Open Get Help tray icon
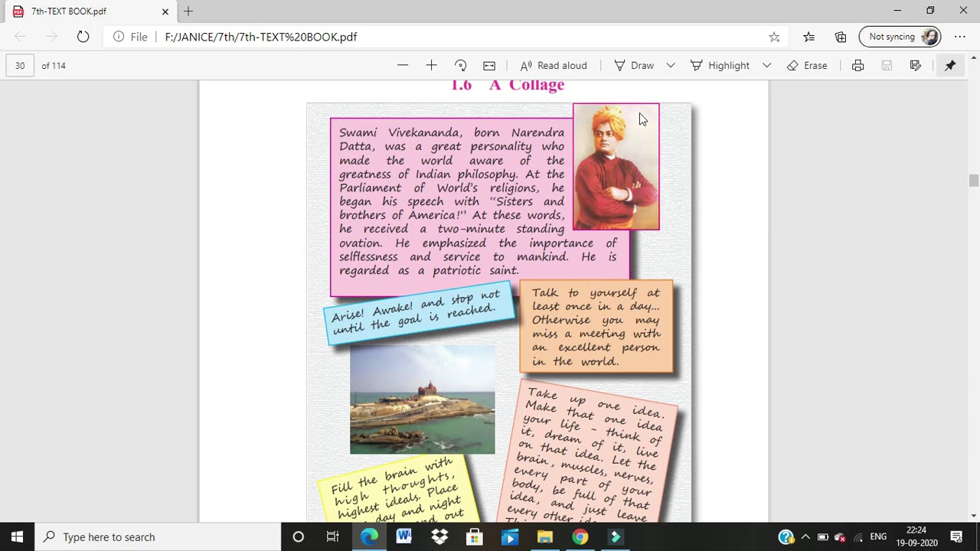Screen dimensions: 980x551 click(786, 537)
